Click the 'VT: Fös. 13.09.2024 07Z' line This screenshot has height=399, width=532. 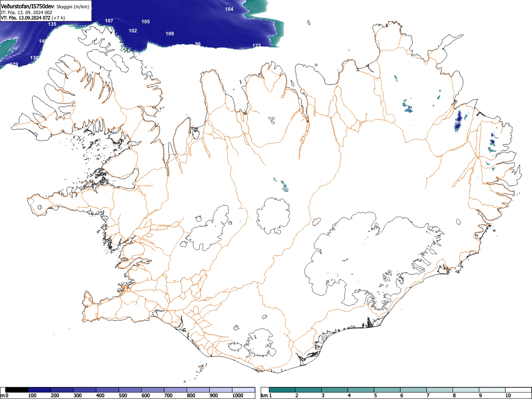tap(26, 18)
